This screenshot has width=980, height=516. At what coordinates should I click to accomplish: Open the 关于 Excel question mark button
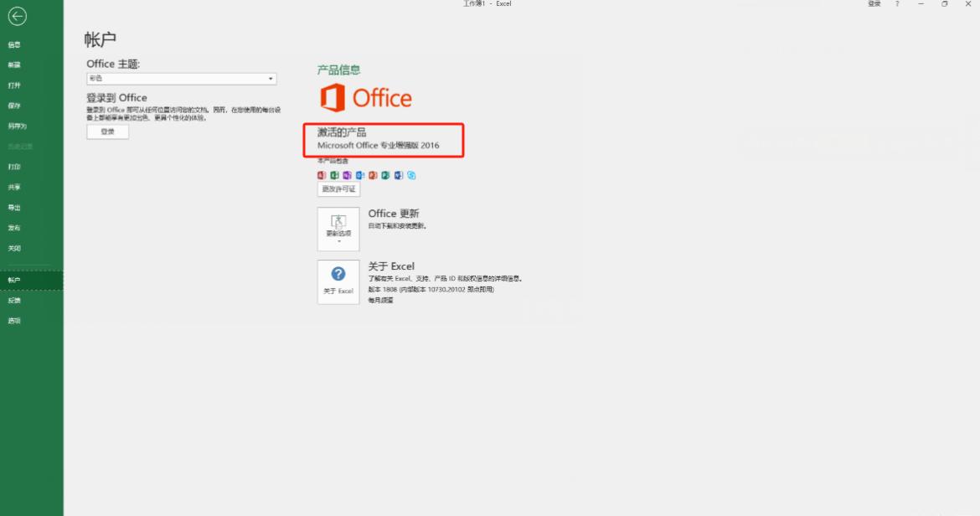(338, 281)
